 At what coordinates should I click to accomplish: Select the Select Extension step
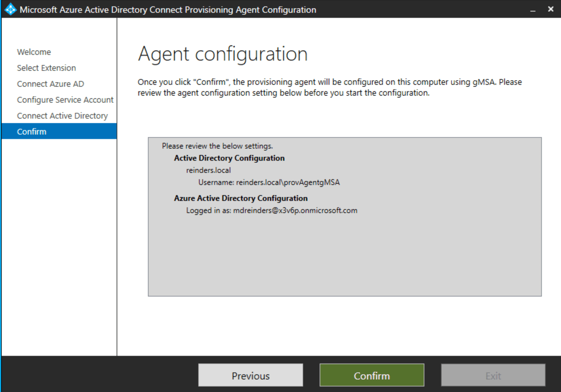46,68
